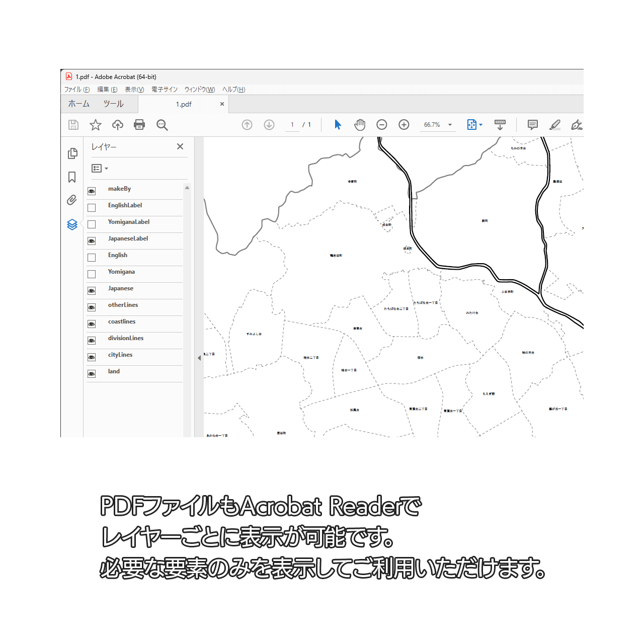Activate the Selection arrow tool
The width and height of the screenshot is (644, 644).
pos(338,125)
